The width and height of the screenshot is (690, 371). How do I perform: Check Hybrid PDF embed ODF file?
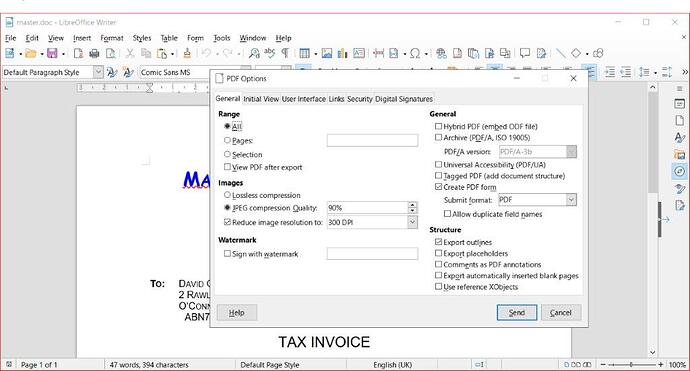tap(438, 126)
